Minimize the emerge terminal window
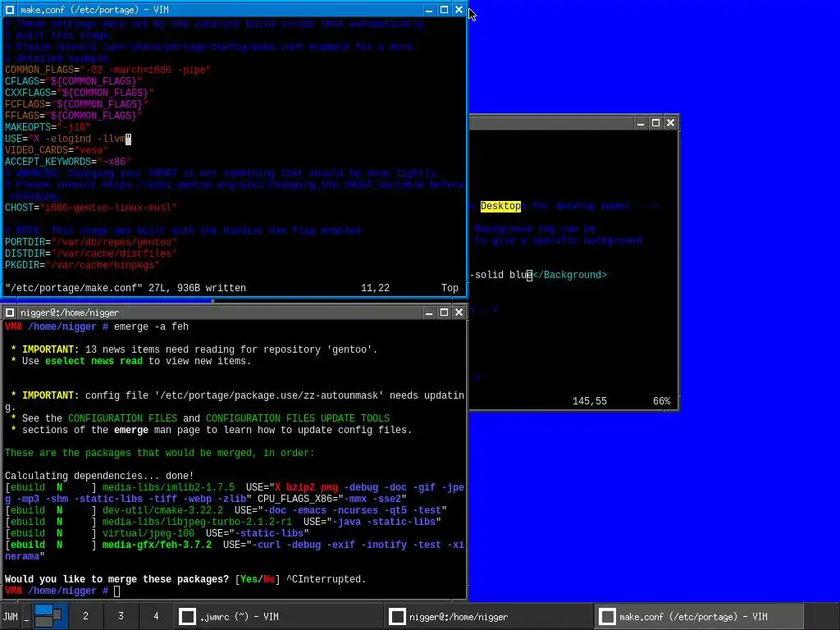Viewport: 840px width, 630px height. pos(428,313)
